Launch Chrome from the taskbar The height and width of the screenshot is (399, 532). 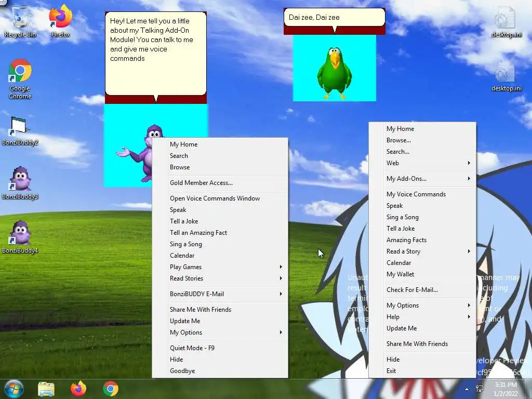[x=111, y=389]
